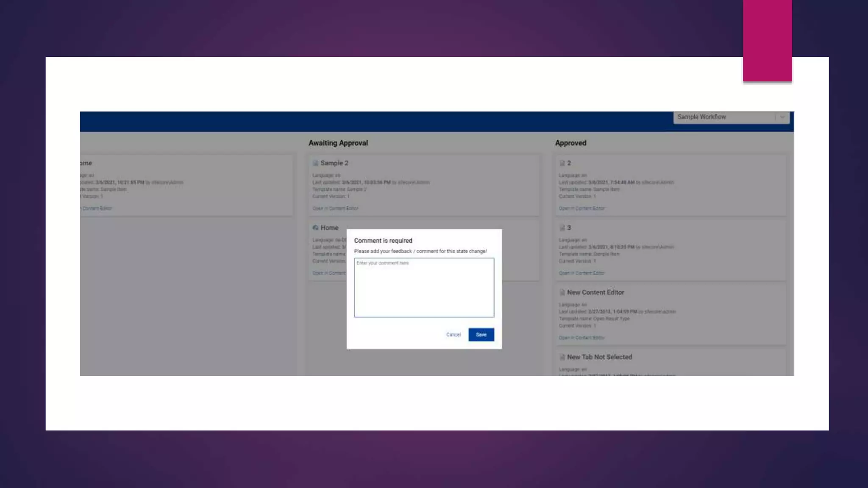Click the document icon beside item 3
The image size is (868, 488).
click(x=562, y=228)
